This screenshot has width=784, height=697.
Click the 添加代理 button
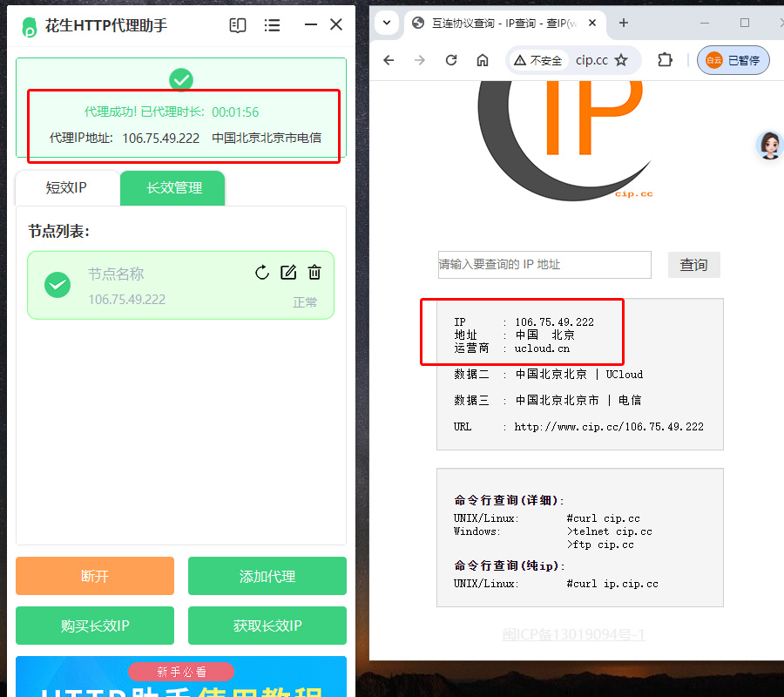point(267,576)
